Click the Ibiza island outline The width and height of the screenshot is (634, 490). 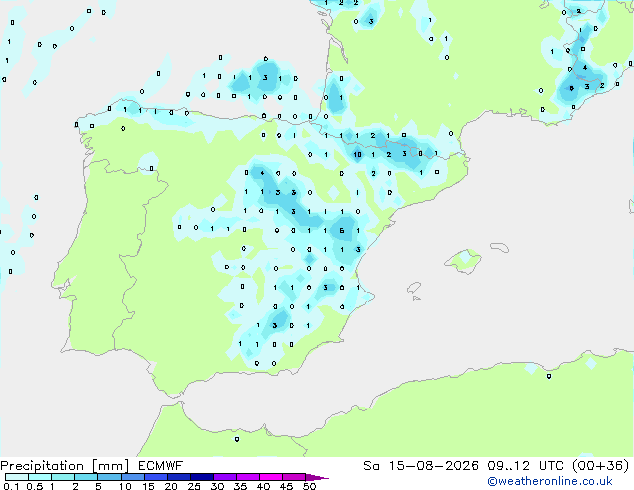coord(414,288)
